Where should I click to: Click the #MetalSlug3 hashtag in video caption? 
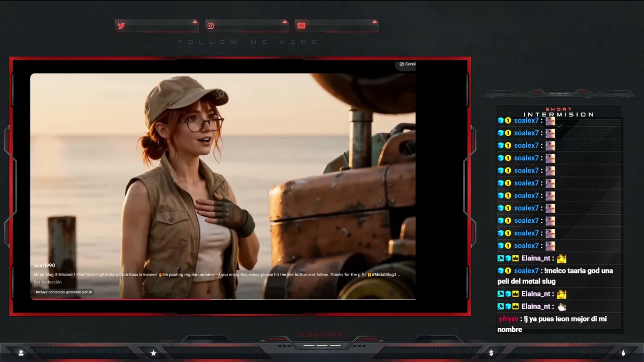click(x=384, y=275)
